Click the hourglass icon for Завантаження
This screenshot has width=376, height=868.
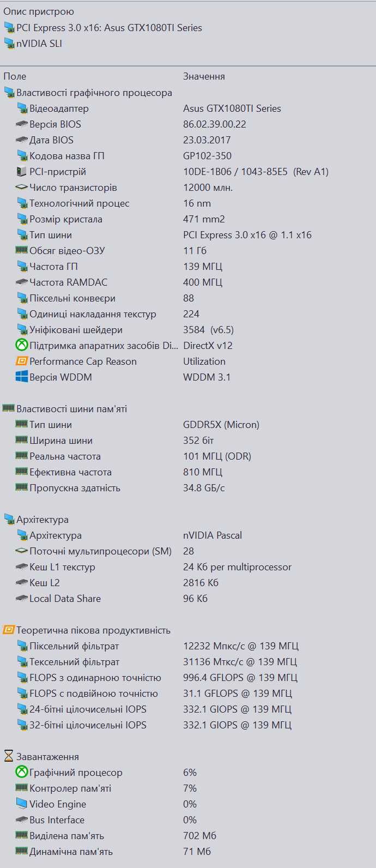click(x=9, y=756)
